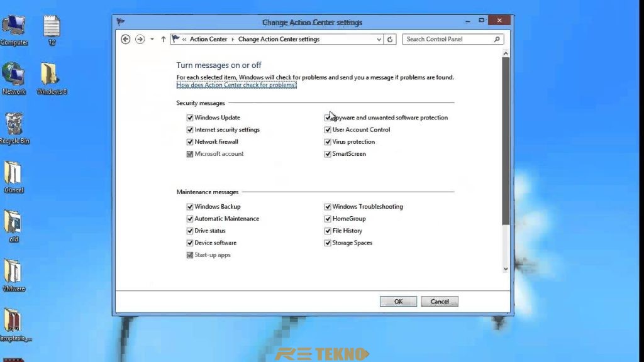The height and width of the screenshot is (362, 644).
Task: Expand address bar history dropdown
Action: click(379, 40)
